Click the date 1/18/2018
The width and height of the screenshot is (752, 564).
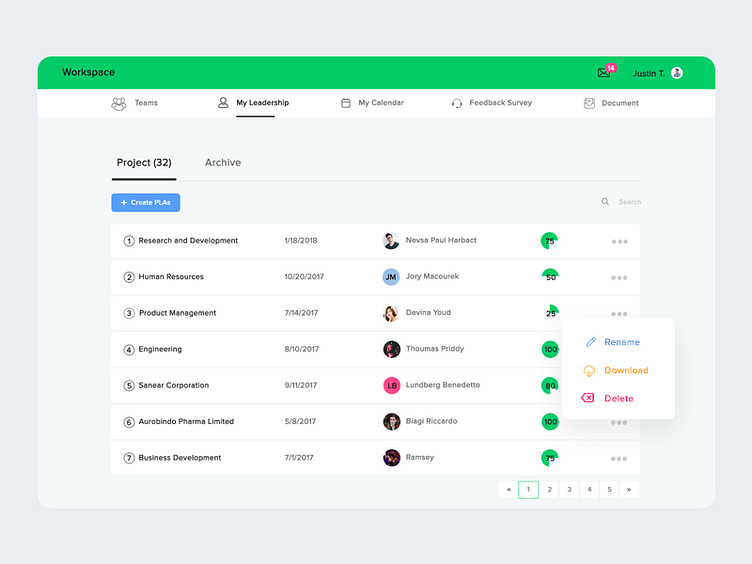pyautogui.click(x=301, y=240)
